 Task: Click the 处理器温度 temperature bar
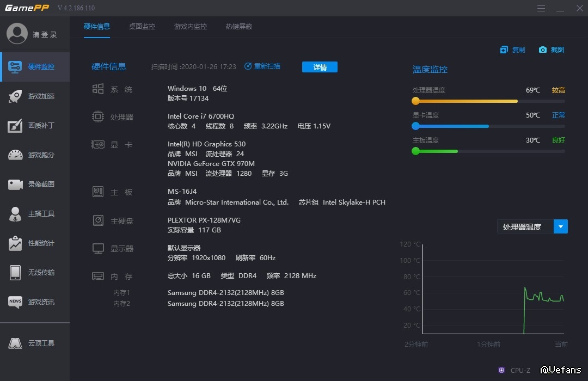488,101
